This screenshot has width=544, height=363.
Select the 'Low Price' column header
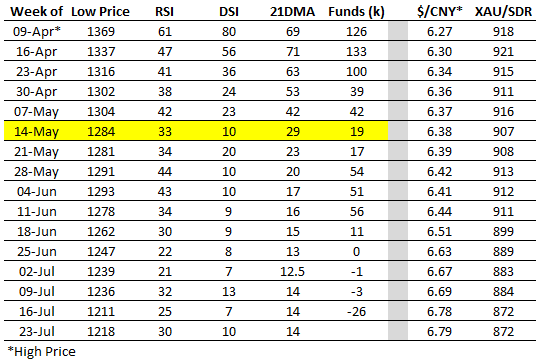tap(100, 11)
